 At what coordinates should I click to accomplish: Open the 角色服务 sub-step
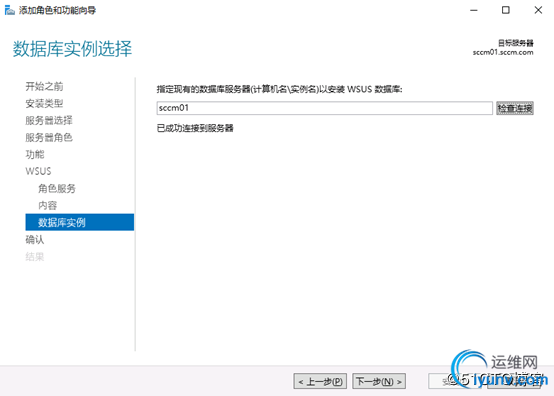pos(57,188)
